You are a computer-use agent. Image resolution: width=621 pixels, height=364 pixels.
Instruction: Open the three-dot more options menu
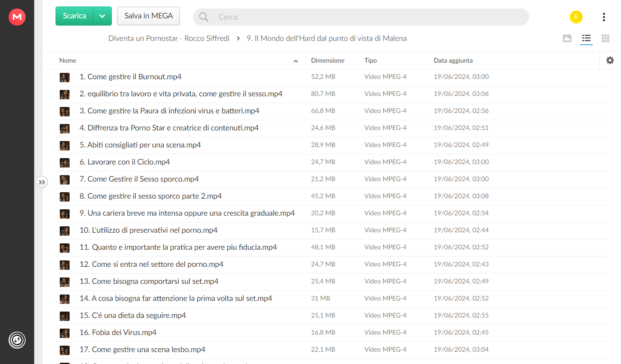point(604,17)
